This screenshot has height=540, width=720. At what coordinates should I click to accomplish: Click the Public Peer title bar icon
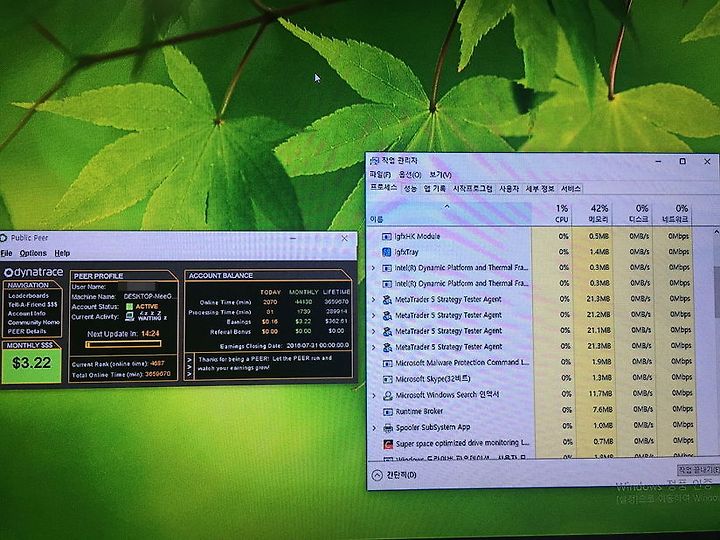pyautogui.click(x=3, y=237)
